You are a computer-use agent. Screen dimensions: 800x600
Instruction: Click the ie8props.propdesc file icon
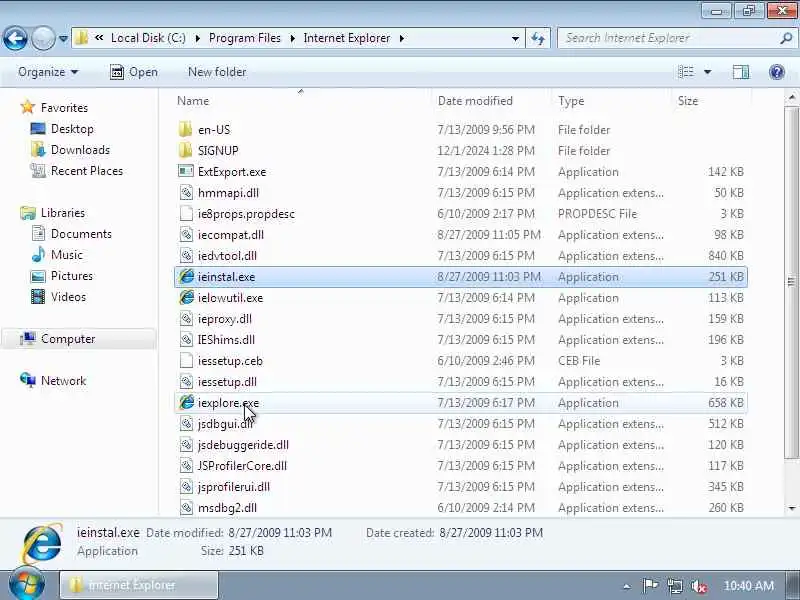point(186,213)
